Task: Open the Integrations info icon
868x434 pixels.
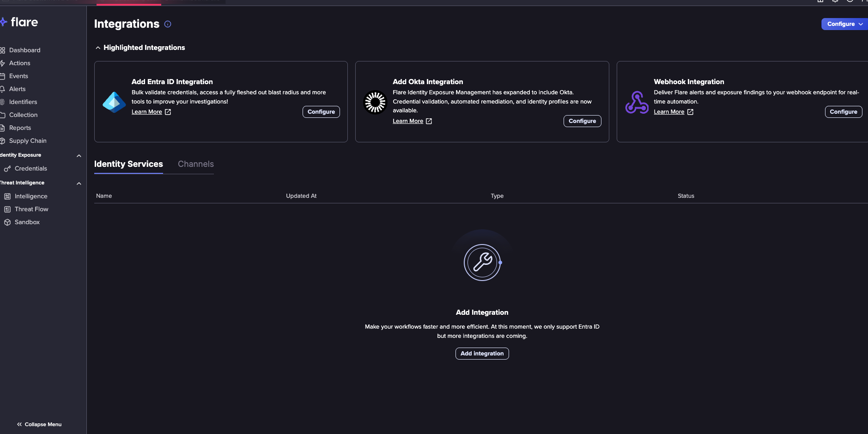Action: 168,24
